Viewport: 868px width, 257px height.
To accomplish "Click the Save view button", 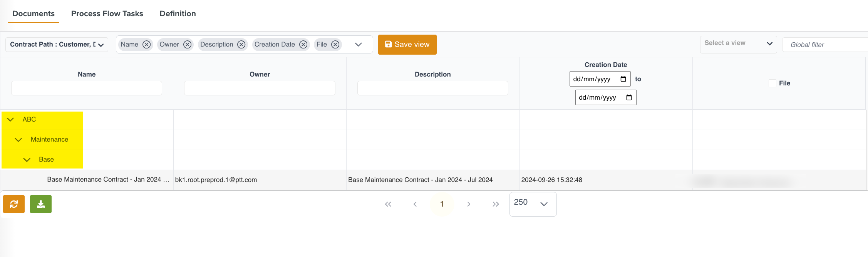I will (x=407, y=45).
